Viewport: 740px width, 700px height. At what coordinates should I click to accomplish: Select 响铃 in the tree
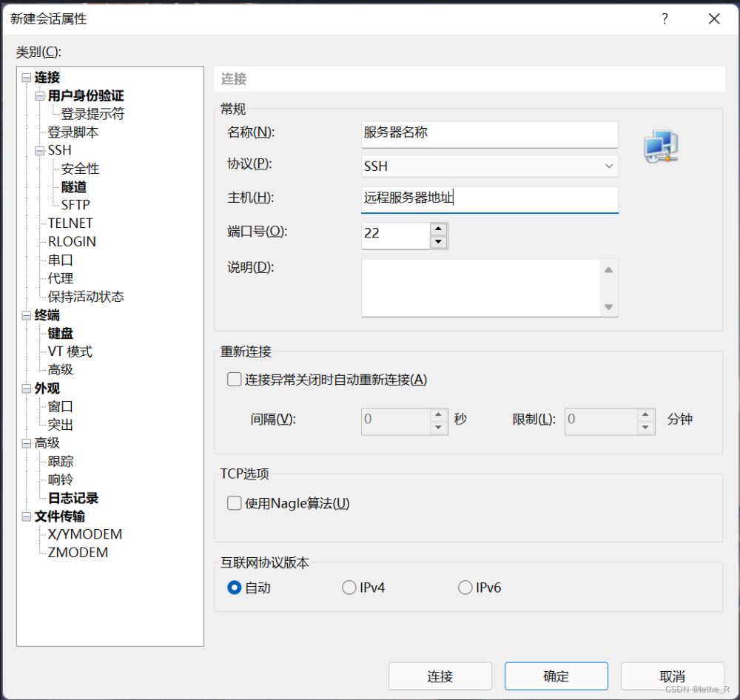pyautogui.click(x=61, y=479)
